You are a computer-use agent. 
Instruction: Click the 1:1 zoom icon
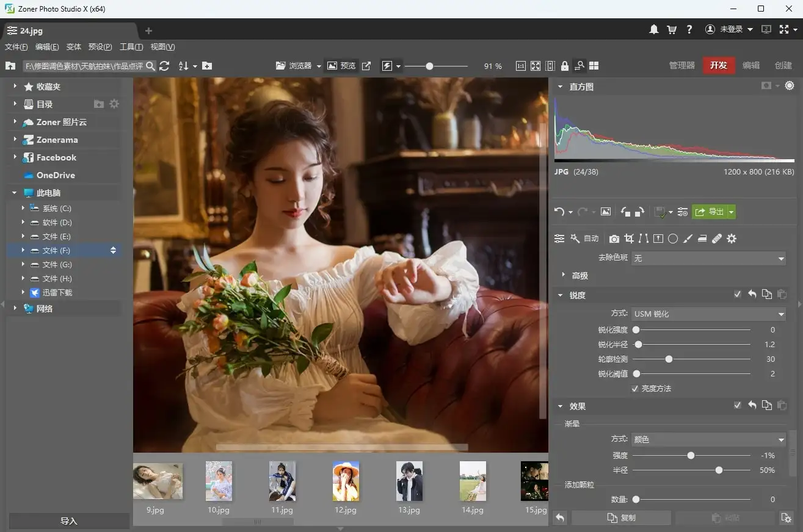point(521,66)
